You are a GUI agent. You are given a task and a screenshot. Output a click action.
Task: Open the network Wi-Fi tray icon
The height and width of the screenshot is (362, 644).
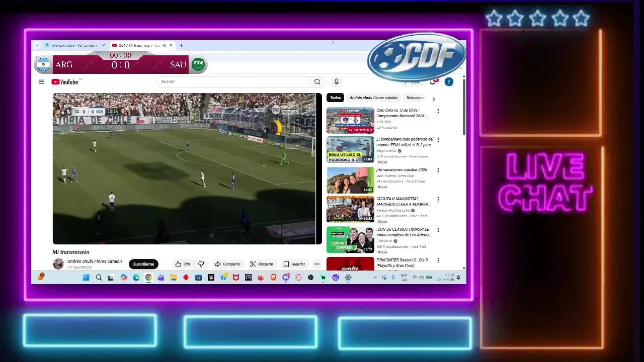[x=415, y=278]
